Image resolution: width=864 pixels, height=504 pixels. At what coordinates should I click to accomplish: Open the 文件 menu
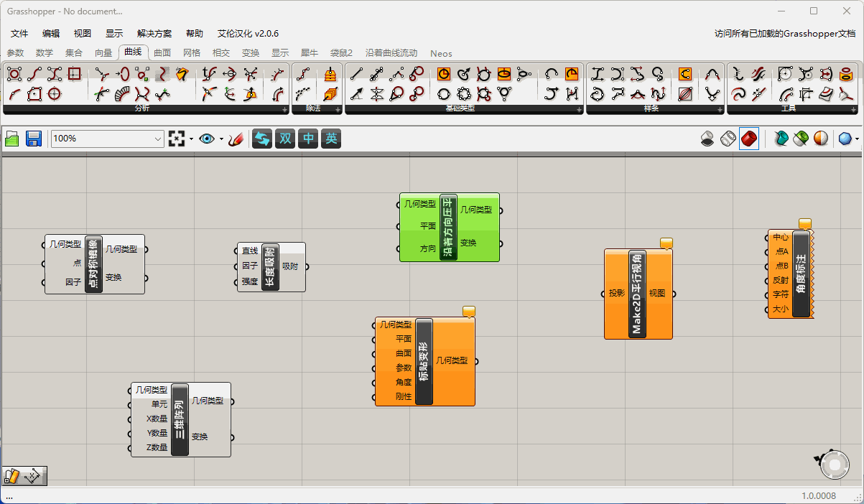click(x=19, y=34)
